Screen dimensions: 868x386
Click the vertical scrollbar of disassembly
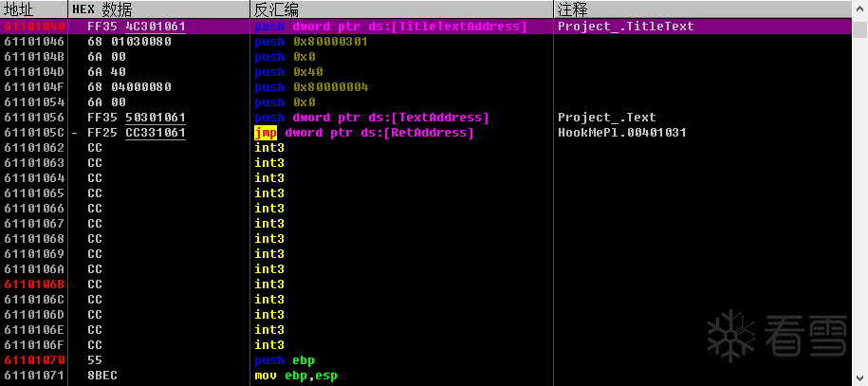(x=859, y=193)
